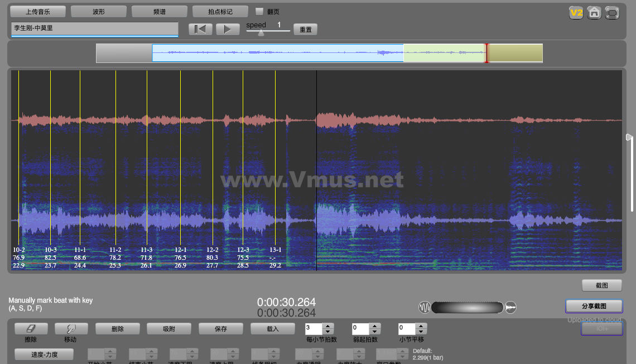
Task: Click the 每小节拍数 number field
Action: coord(314,328)
